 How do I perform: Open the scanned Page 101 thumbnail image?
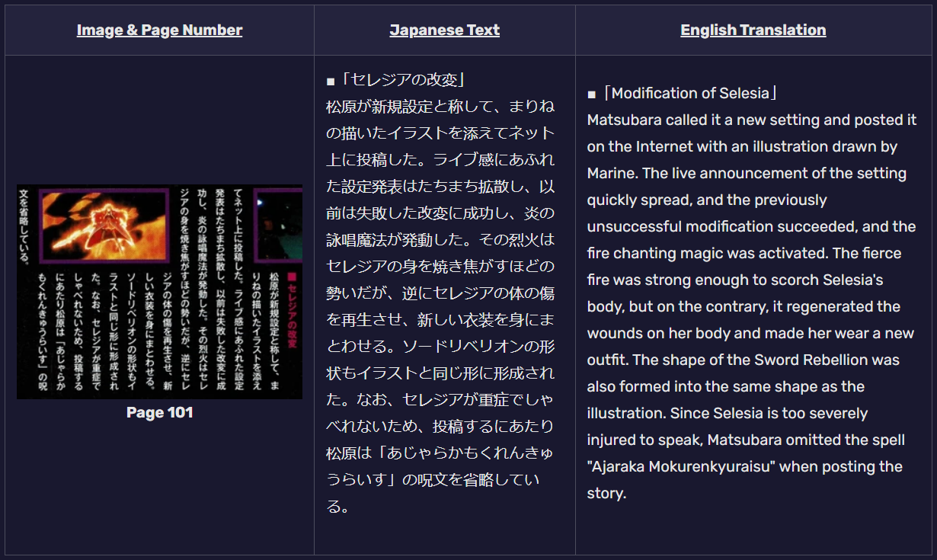click(x=159, y=292)
